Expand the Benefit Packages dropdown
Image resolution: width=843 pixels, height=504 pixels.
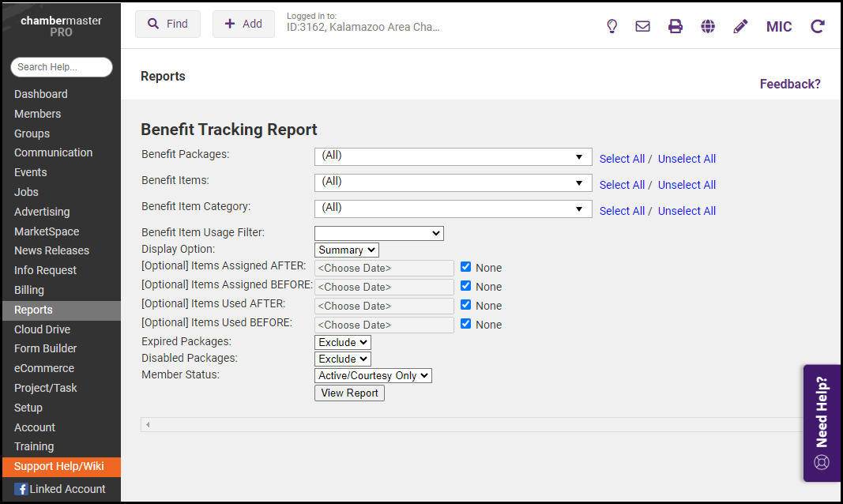[453, 156]
